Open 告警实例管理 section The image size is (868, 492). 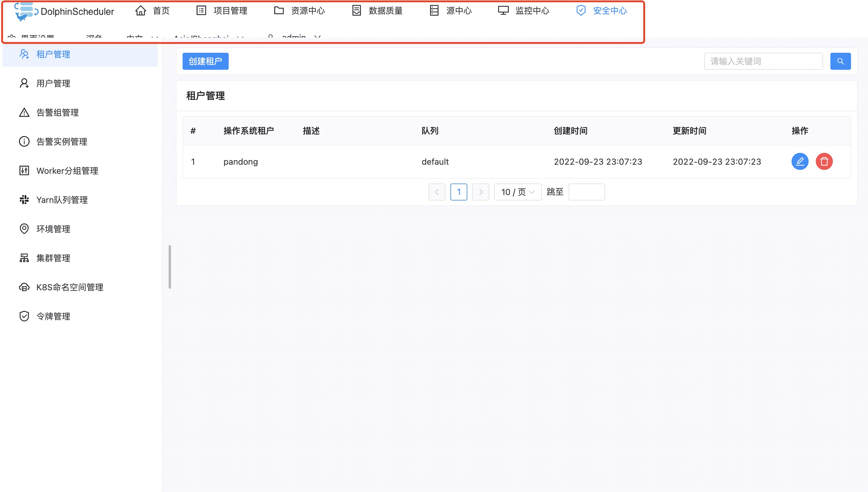tap(62, 142)
